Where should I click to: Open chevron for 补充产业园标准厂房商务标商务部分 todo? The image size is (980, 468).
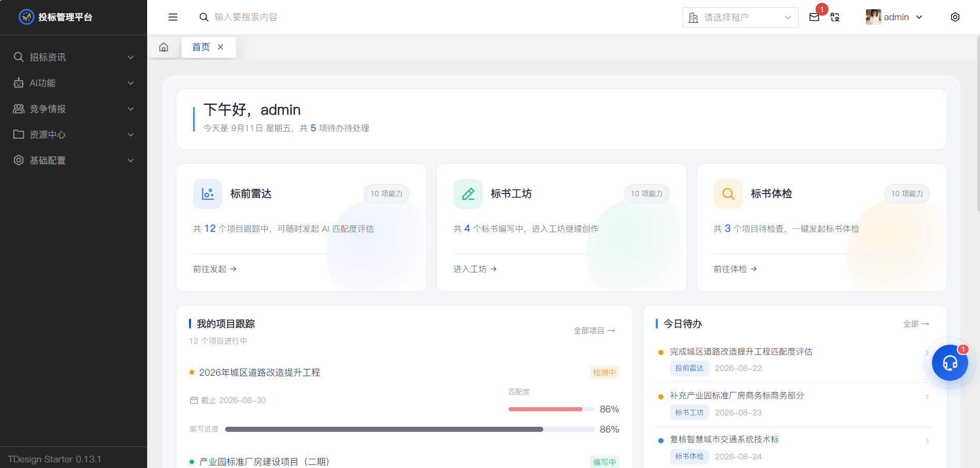[927, 397]
